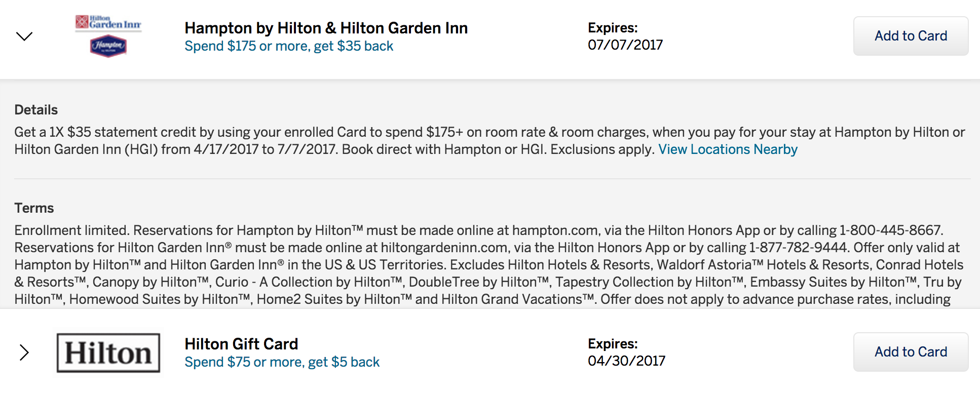
Task: Select 'Spend $75 or more, get $5 back' link
Action: point(282,362)
